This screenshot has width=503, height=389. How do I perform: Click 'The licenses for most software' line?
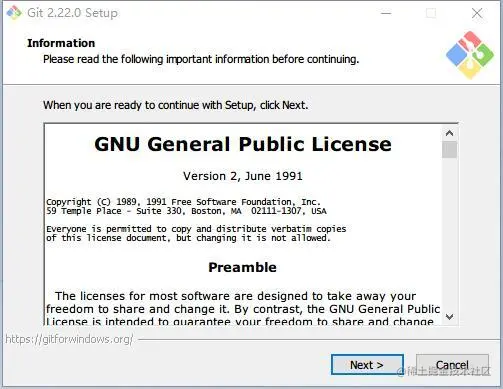(236, 296)
